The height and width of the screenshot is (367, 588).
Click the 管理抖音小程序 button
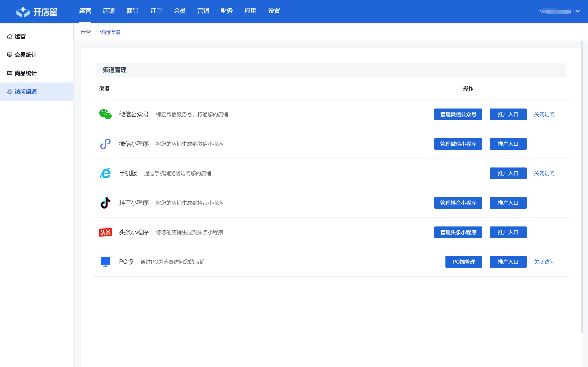[458, 203]
